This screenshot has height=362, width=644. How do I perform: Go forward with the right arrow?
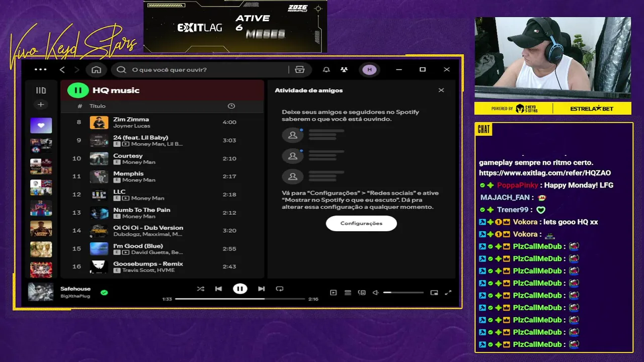[77, 69]
